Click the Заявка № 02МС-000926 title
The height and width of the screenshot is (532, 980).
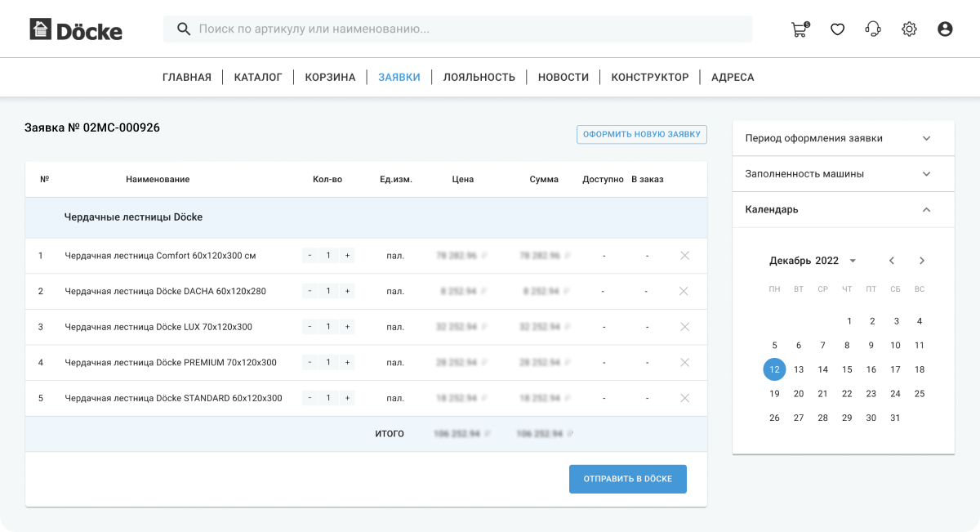pos(92,127)
